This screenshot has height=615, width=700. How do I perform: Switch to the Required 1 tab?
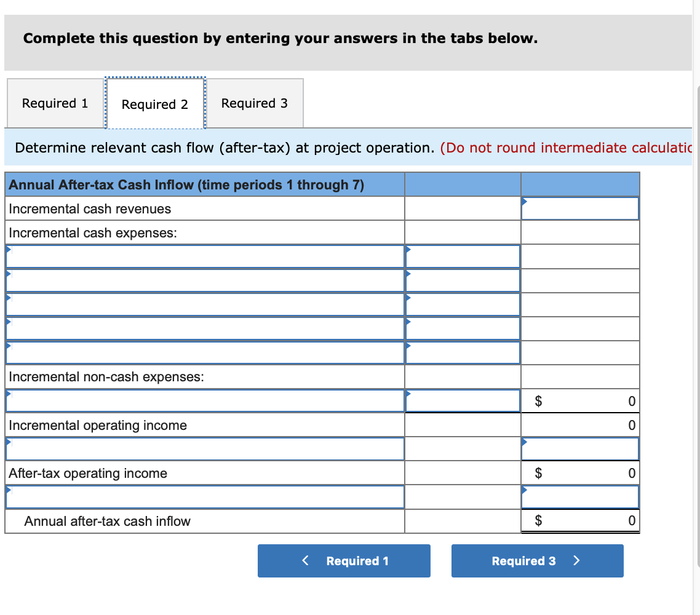point(54,103)
